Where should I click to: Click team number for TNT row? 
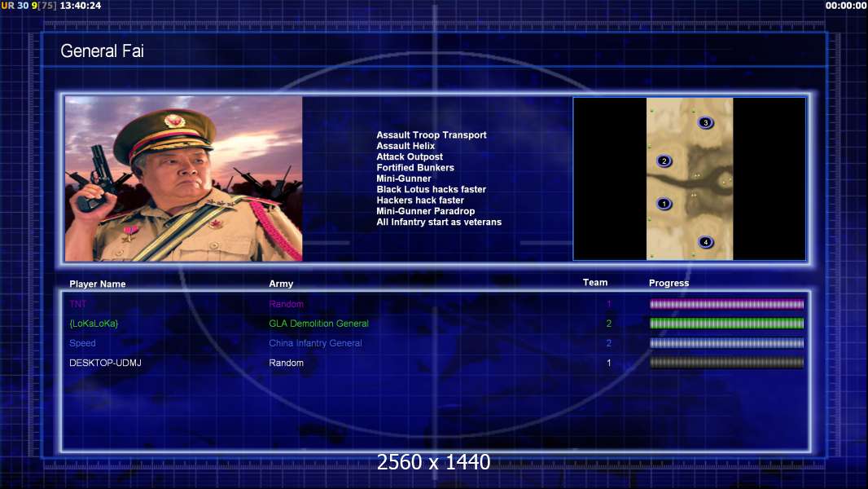(608, 304)
